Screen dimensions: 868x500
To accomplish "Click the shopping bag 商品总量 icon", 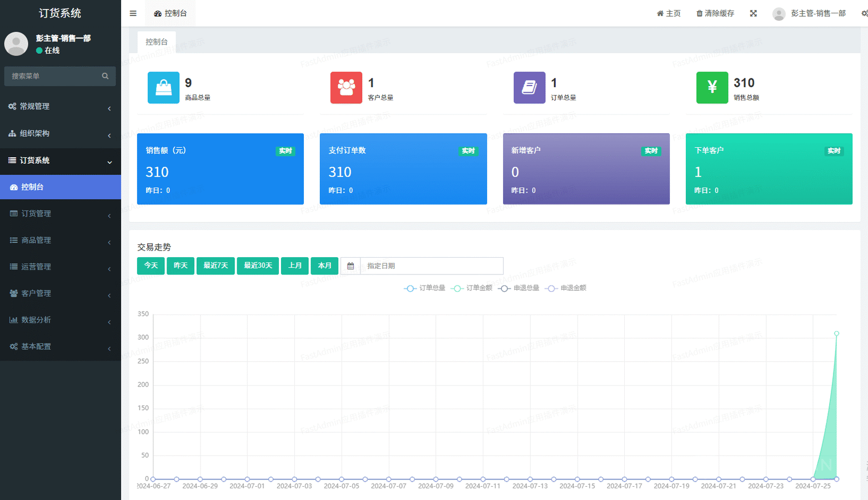I will 163,88.
